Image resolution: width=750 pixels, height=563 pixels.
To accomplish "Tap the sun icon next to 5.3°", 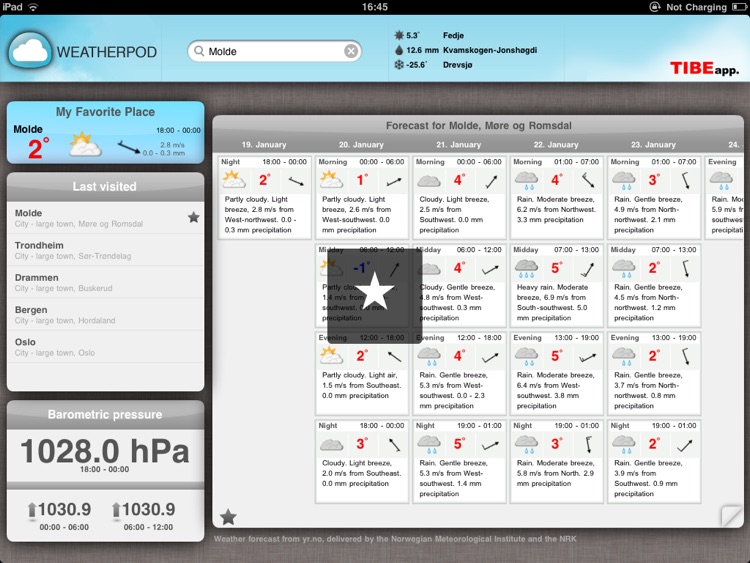I will pos(399,35).
